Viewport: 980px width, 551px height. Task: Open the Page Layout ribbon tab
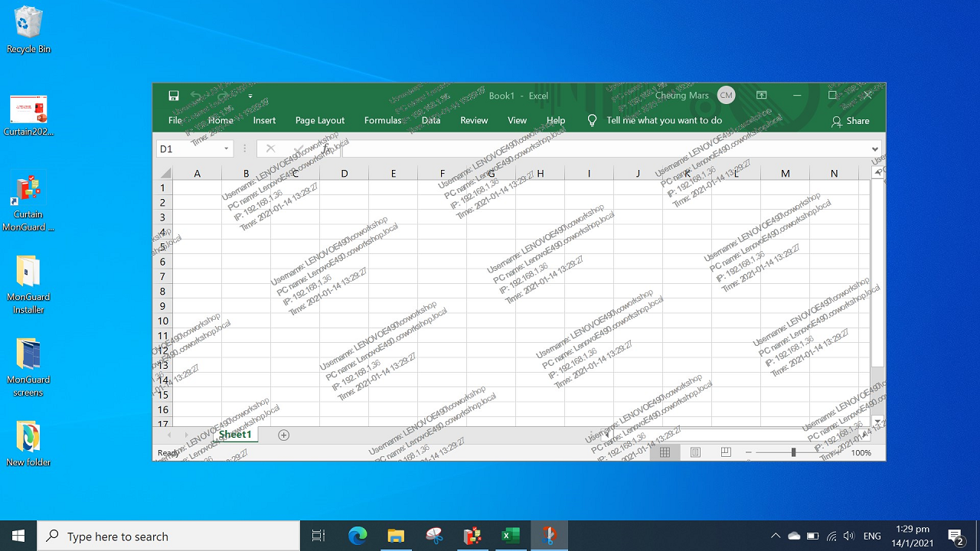click(320, 120)
